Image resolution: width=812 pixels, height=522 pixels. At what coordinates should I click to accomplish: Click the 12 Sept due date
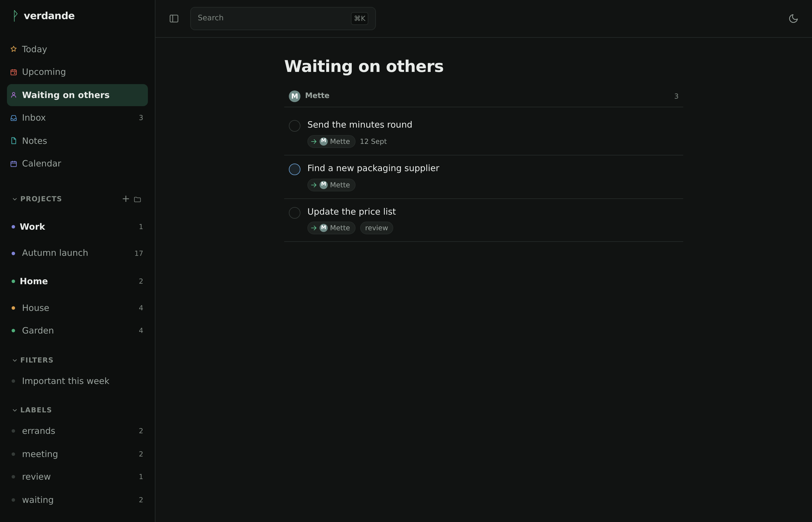(373, 142)
